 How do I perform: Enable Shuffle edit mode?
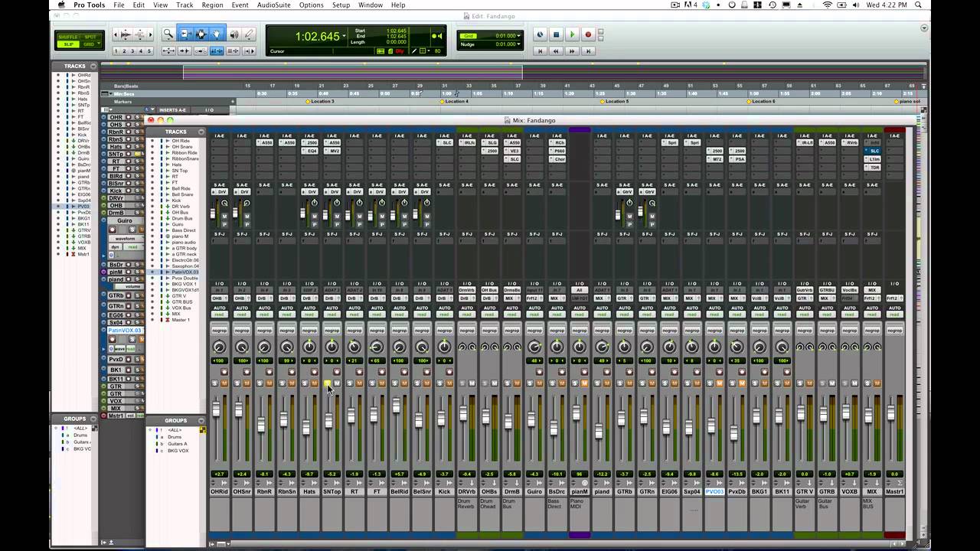[69, 37]
